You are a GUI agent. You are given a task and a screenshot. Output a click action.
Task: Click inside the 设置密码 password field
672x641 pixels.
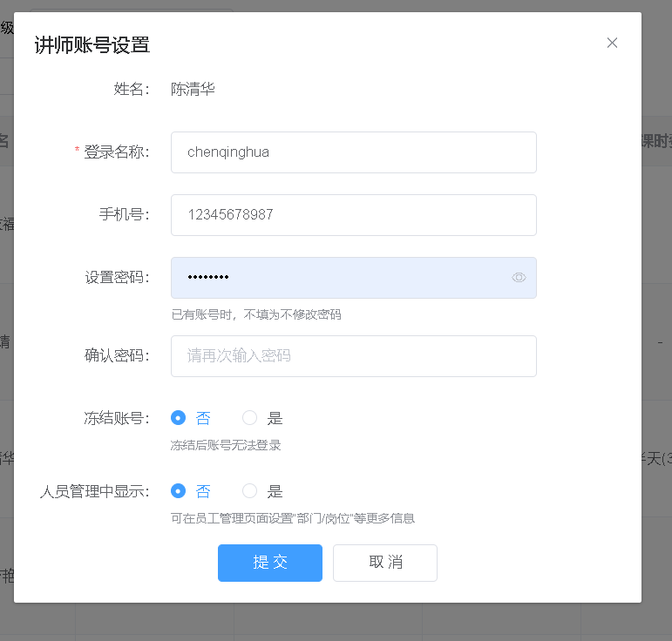point(340,278)
